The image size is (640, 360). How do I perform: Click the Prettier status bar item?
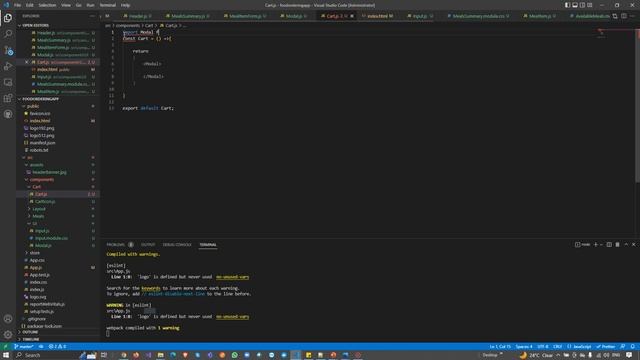coord(606,347)
